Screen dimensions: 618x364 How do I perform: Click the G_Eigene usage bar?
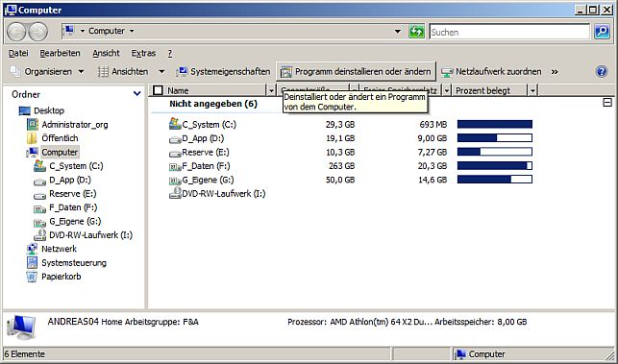click(x=495, y=180)
